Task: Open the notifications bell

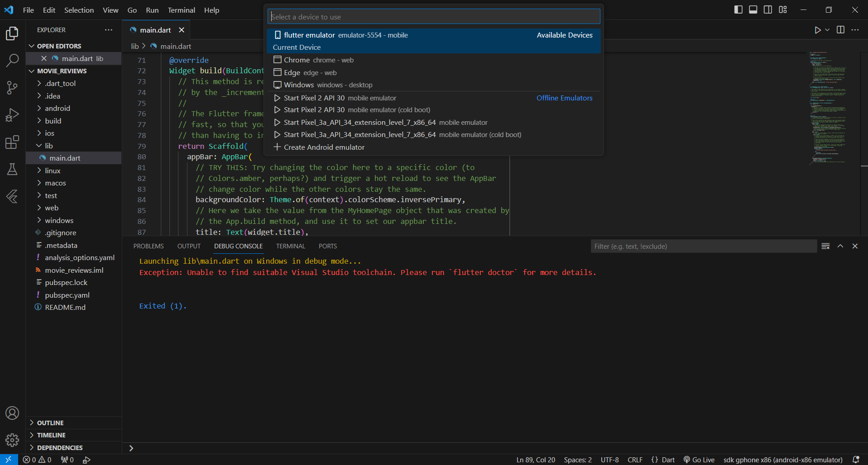Action: coord(856,460)
